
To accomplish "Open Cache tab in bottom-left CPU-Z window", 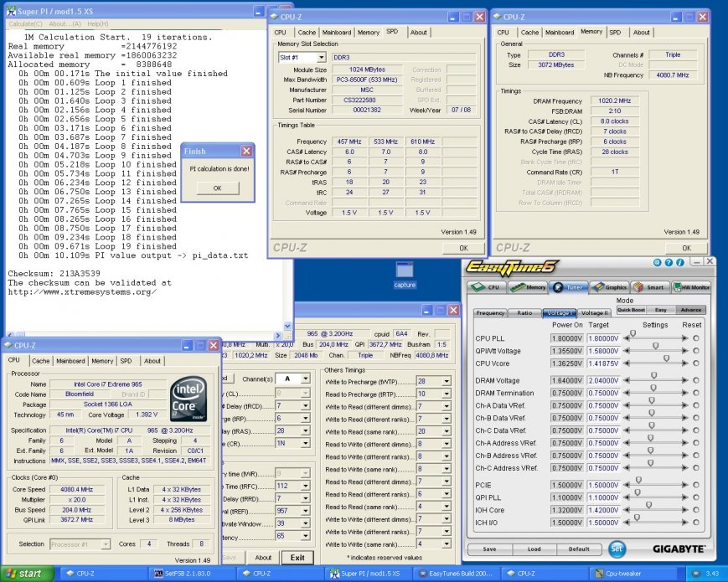I will pyautogui.click(x=40, y=361).
